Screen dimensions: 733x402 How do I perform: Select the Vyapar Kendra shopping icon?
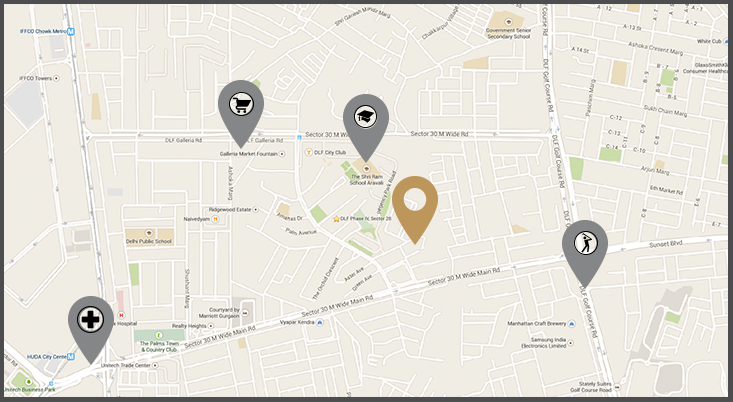pyautogui.click(x=320, y=323)
